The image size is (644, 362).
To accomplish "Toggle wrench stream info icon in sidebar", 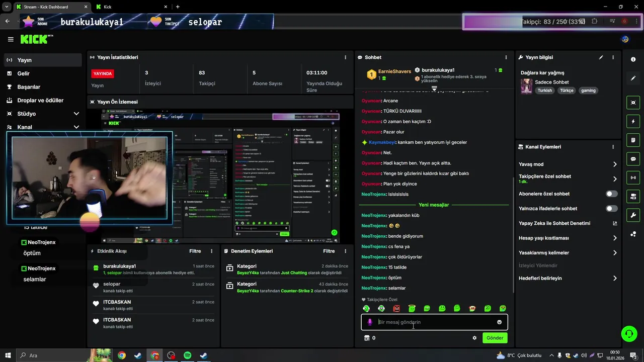I will pyautogui.click(x=633, y=215).
